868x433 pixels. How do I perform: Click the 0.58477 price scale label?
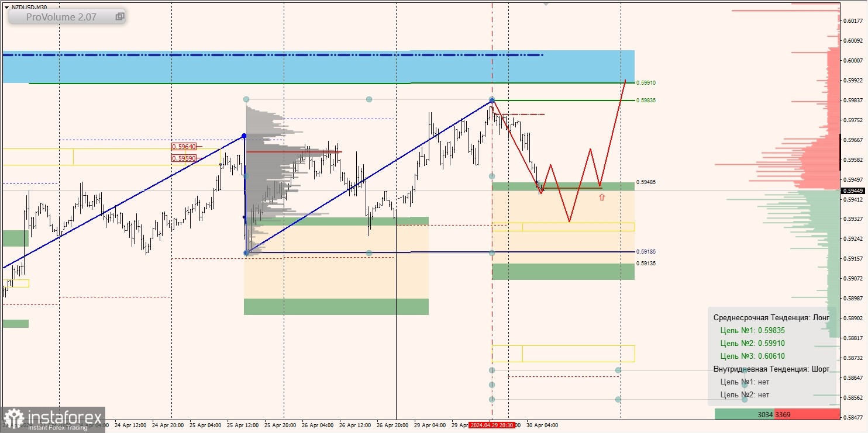pos(853,417)
